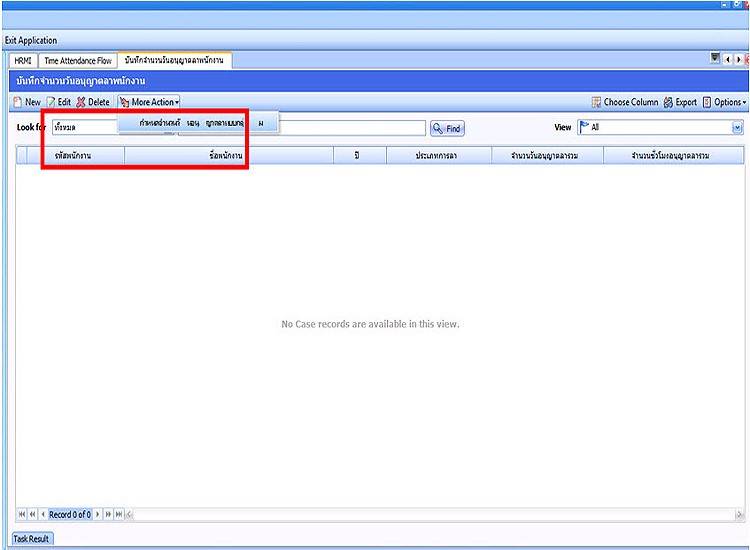This screenshot has height=550, width=750.
Task: Click the Choose Column icon
Action: [x=596, y=102]
